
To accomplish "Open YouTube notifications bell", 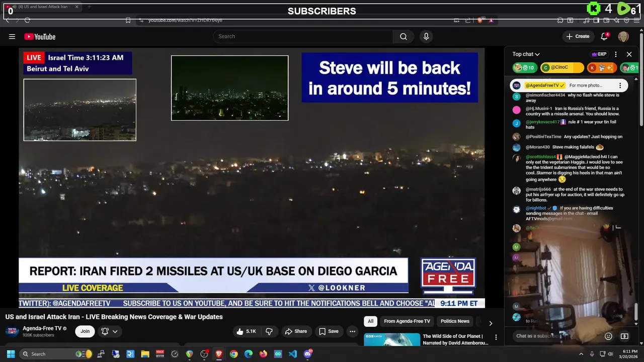I will [605, 36].
